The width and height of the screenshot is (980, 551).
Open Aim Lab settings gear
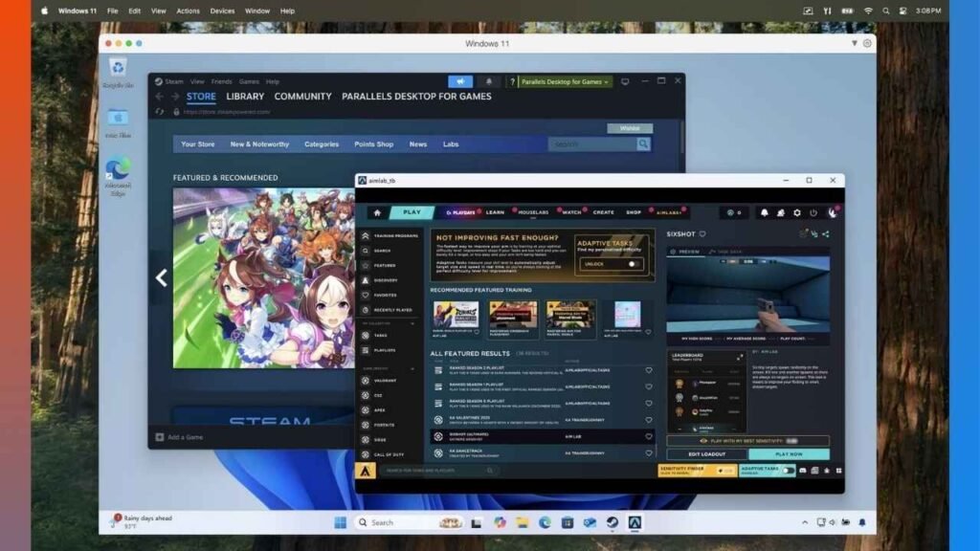pyautogui.click(x=797, y=212)
